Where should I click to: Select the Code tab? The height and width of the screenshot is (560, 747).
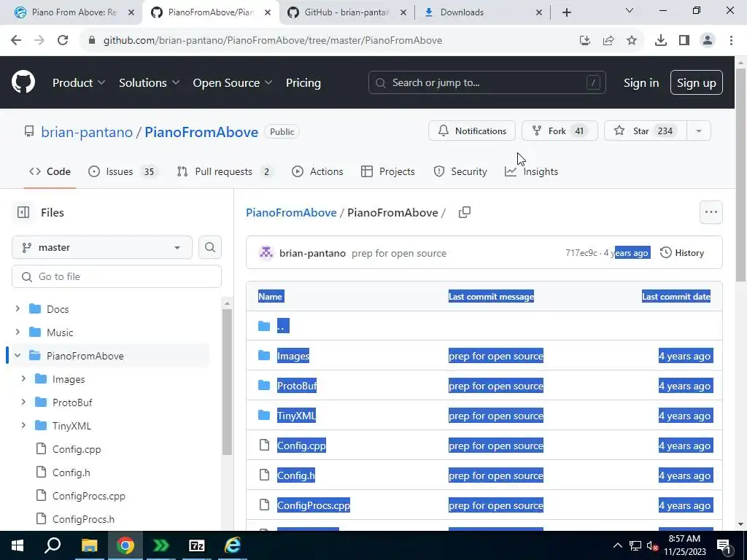(50, 171)
